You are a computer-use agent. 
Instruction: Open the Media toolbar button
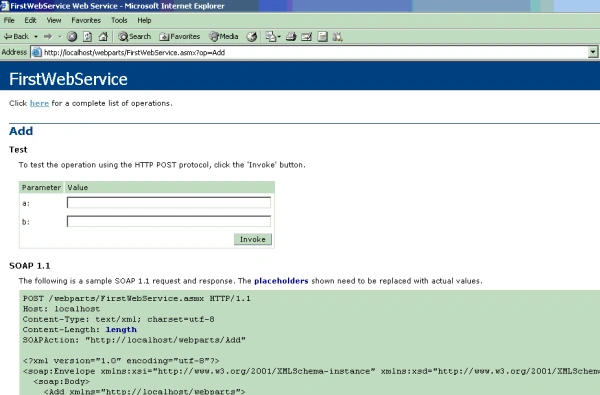[x=224, y=36]
